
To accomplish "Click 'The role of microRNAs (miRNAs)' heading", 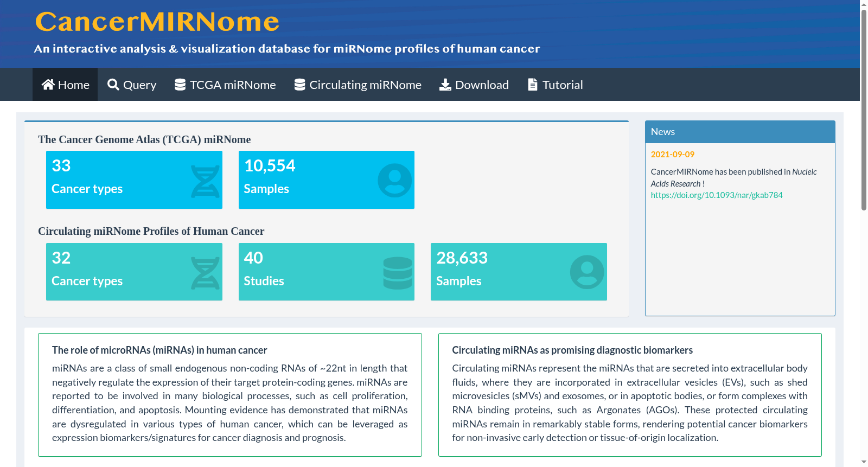I will (x=159, y=350).
